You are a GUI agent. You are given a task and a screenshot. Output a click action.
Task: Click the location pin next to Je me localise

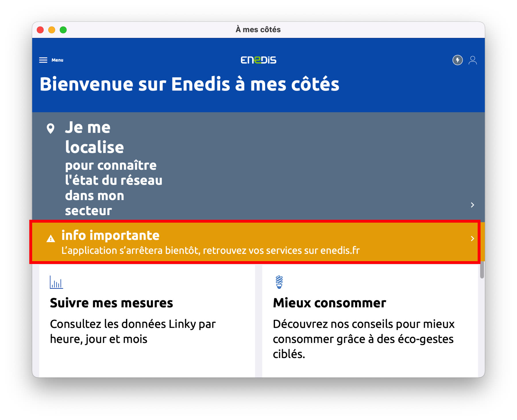pyautogui.click(x=51, y=128)
